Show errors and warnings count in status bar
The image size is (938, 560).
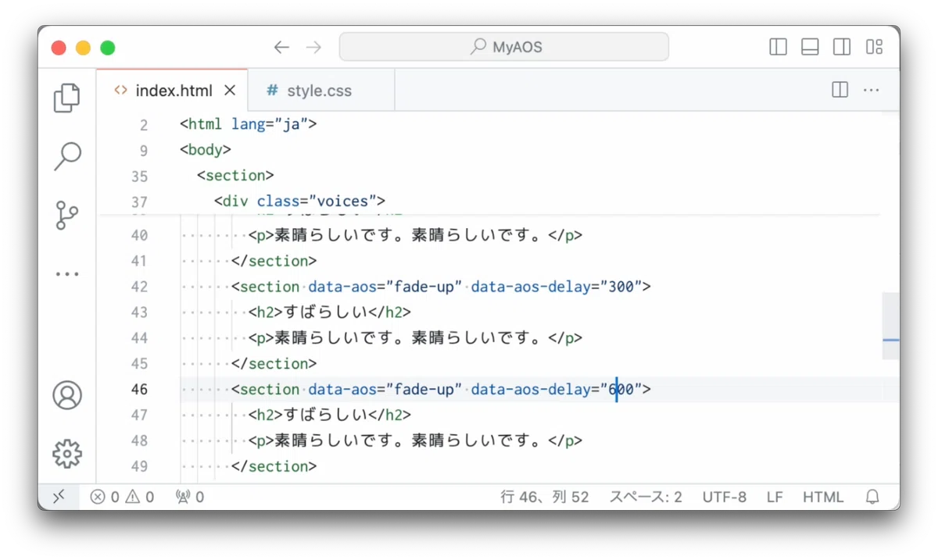click(122, 497)
